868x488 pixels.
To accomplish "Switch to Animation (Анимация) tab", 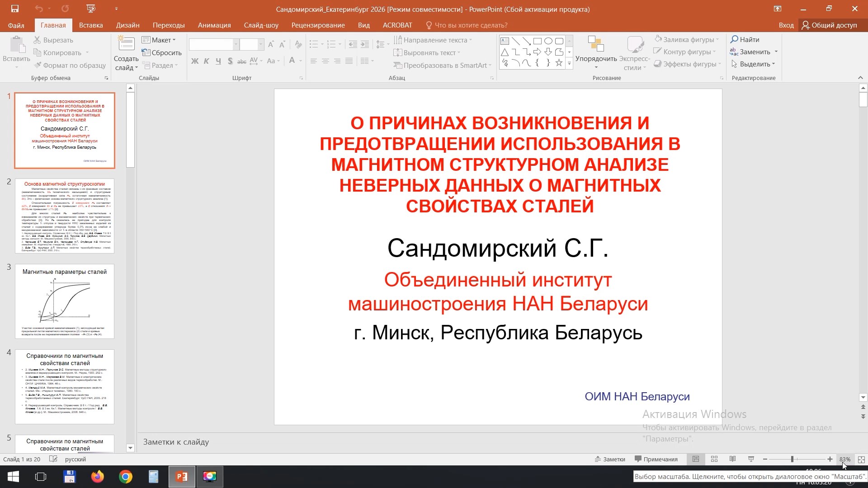I will point(214,25).
